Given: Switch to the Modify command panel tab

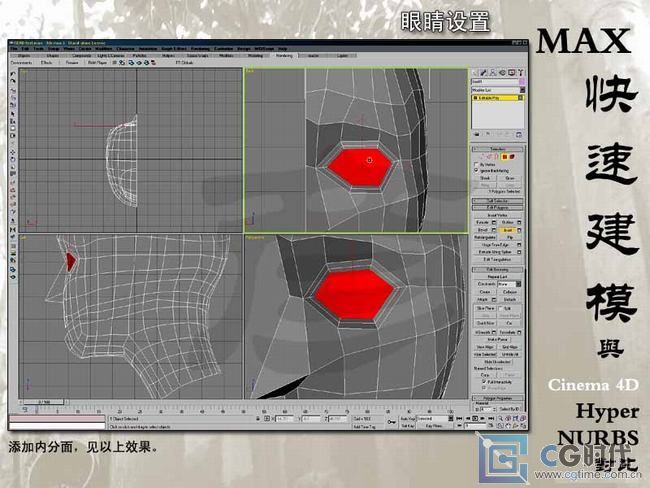Looking at the screenshot, I should (x=484, y=73).
